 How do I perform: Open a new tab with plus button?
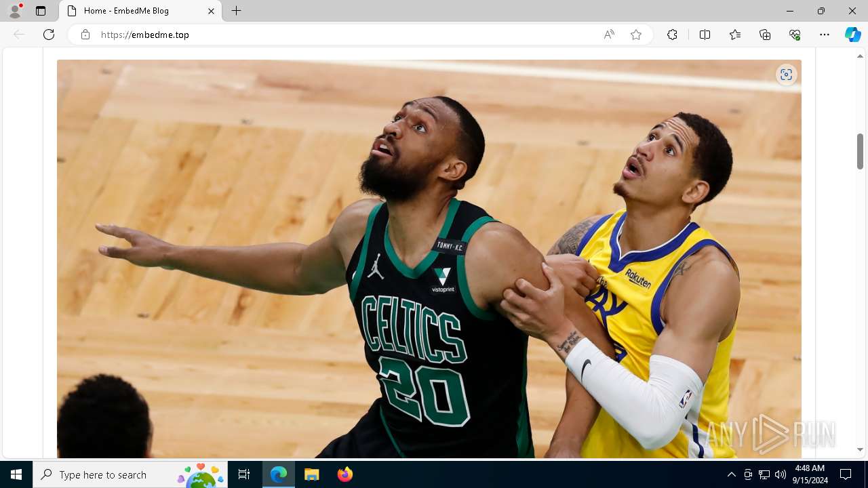pos(236,11)
